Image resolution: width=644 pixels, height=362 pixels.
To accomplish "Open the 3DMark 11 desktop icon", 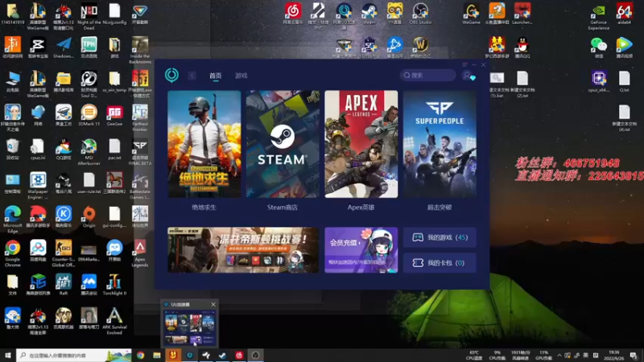I will [x=89, y=115].
